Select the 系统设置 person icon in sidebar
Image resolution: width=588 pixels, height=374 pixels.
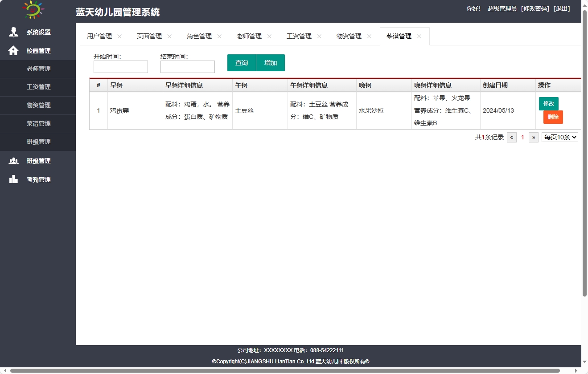[x=13, y=32]
